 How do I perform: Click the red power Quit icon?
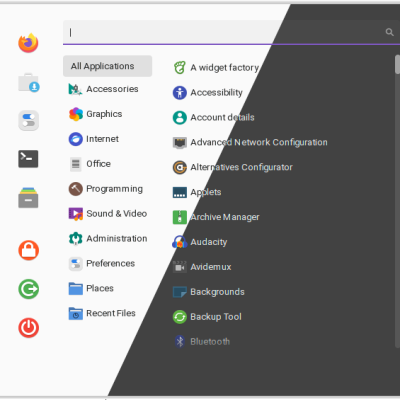coord(28,328)
